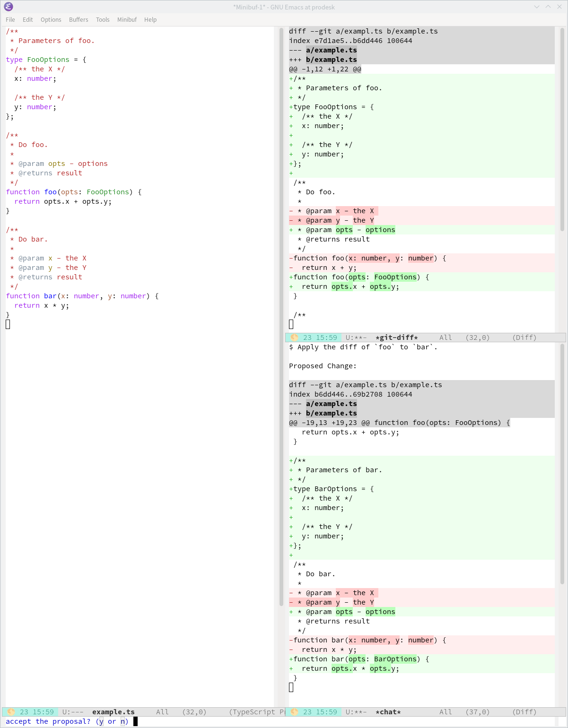Click '* @param opts – options' in example.ts
The height and width of the screenshot is (728, 568).
point(59,164)
